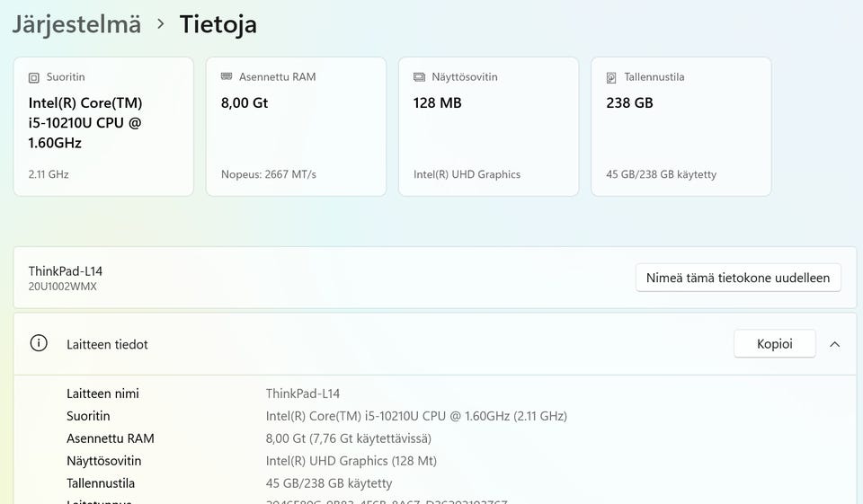
Task: Click the Kopioi button
Action: (x=774, y=344)
